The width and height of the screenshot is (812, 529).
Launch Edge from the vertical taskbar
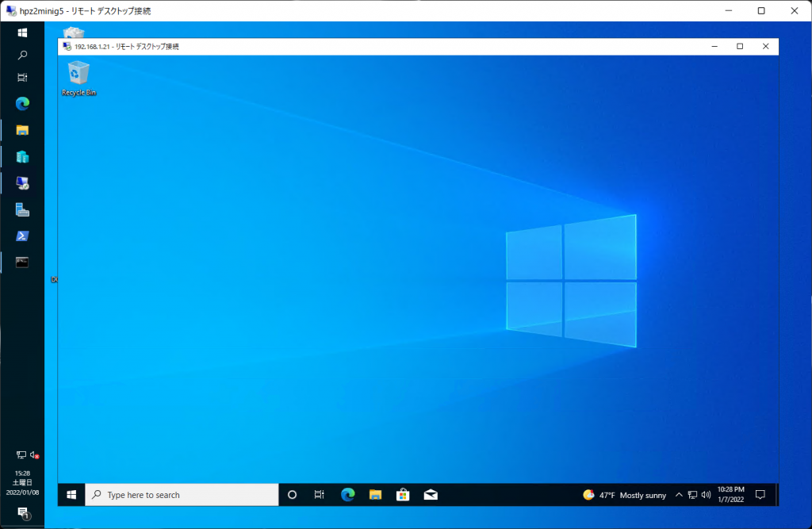[x=22, y=104]
